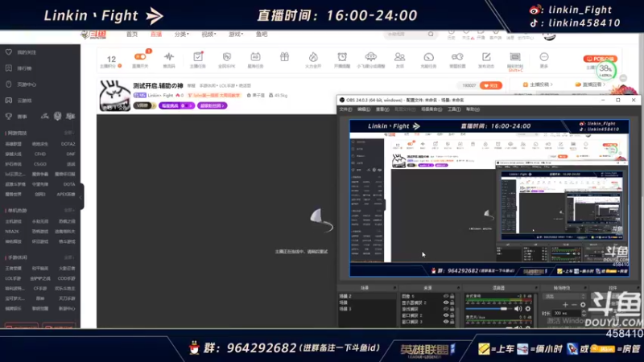Open the DOTA2 category link in sidebar

point(68,144)
